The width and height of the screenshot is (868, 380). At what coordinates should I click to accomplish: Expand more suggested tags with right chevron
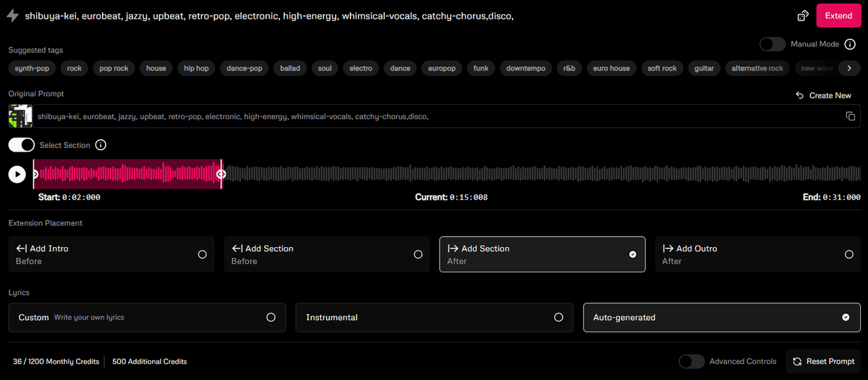pyautogui.click(x=849, y=69)
